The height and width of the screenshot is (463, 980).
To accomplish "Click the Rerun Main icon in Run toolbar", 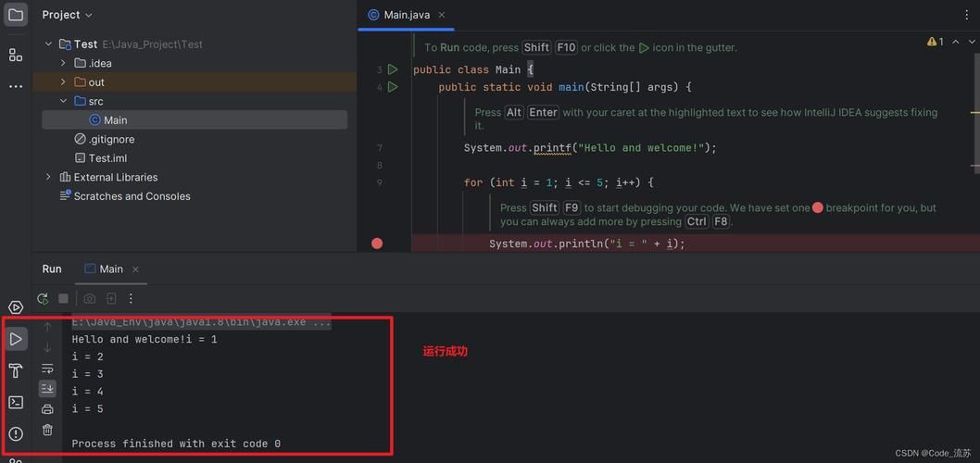I will (43, 299).
